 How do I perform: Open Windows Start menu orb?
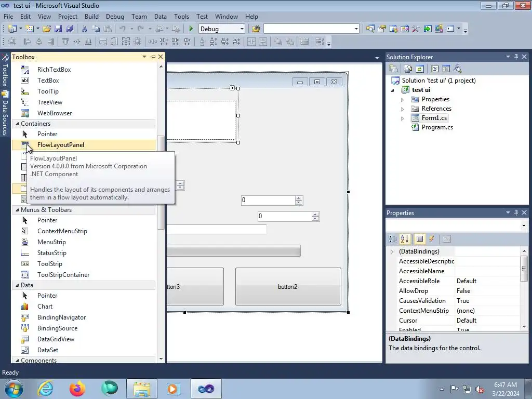click(x=13, y=389)
